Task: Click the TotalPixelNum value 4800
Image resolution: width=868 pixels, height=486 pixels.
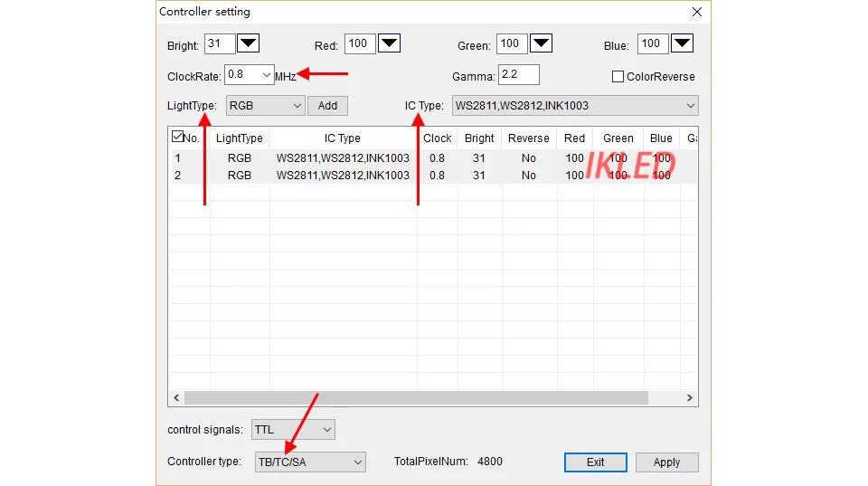Action: (x=490, y=462)
